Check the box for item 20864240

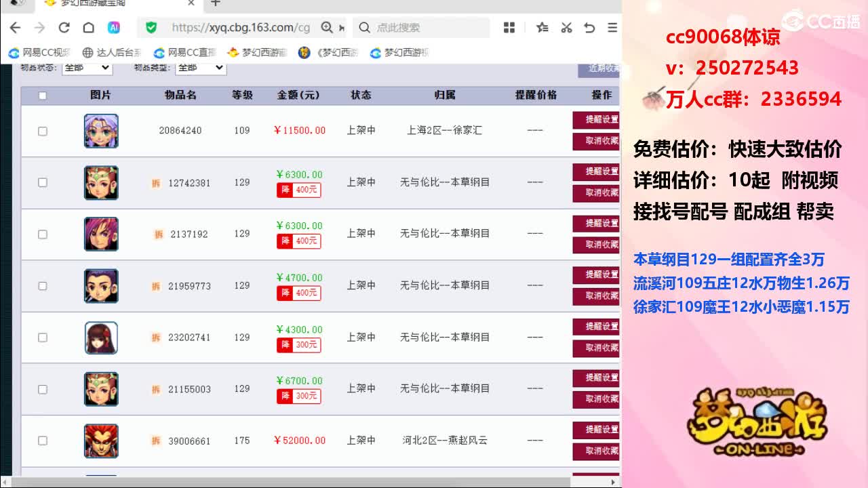pos(43,131)
